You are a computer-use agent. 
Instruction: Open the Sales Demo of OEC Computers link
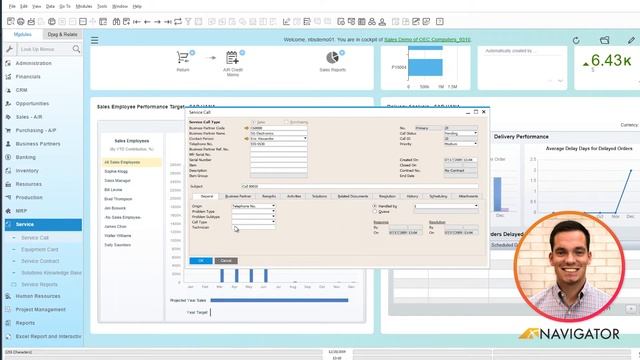click(x=427, y=40)
